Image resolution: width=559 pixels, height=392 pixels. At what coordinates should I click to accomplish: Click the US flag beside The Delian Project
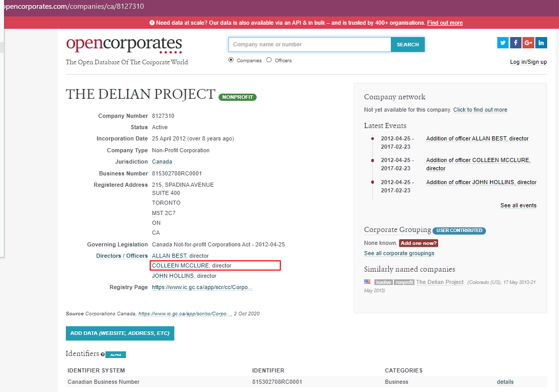point(367,282)
